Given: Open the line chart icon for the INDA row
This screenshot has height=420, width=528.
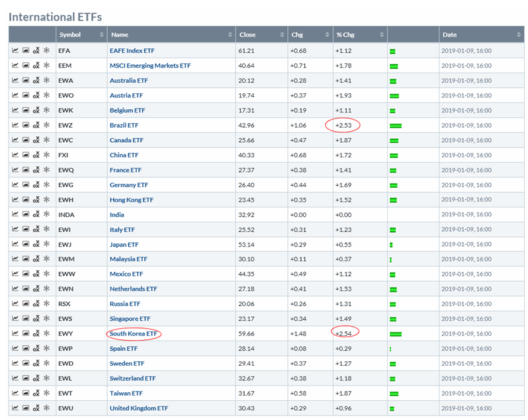Looking at the screenshot, I should tap(15, 214).
